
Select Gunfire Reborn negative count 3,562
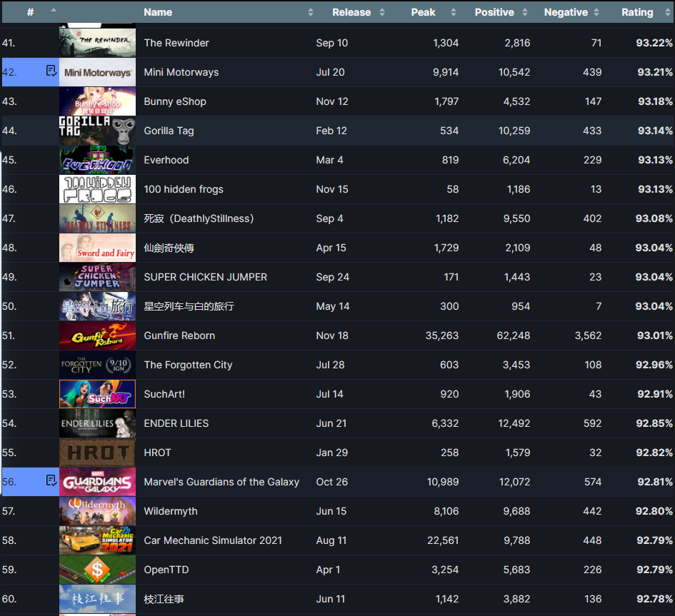coord(588,335)
